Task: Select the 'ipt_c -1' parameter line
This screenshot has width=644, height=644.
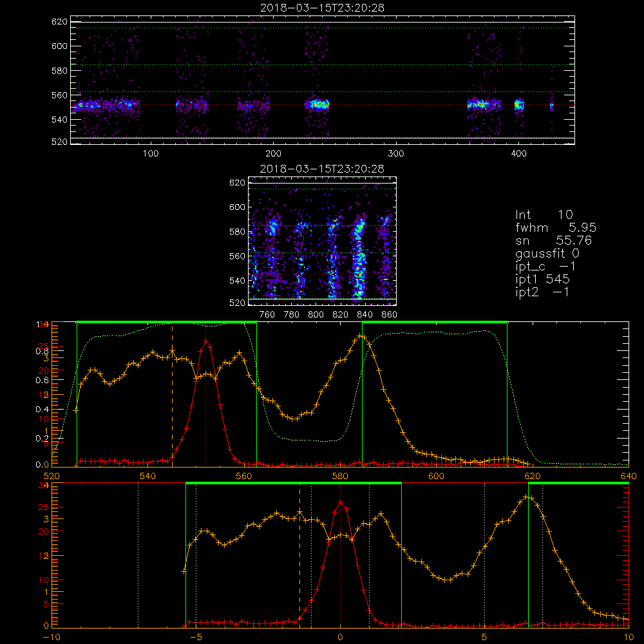Action: [x=545, y=267]
